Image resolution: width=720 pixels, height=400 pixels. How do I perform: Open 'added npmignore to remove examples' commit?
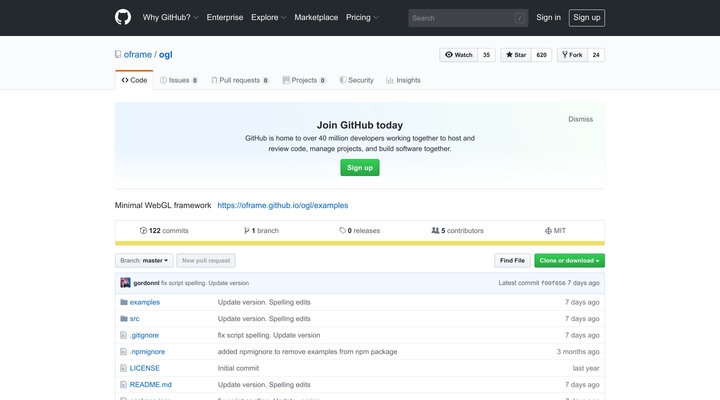[x=308, y=352]
